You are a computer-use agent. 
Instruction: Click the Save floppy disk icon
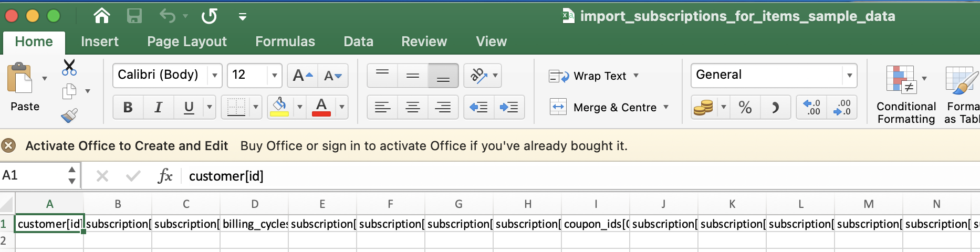click(134, 16)
